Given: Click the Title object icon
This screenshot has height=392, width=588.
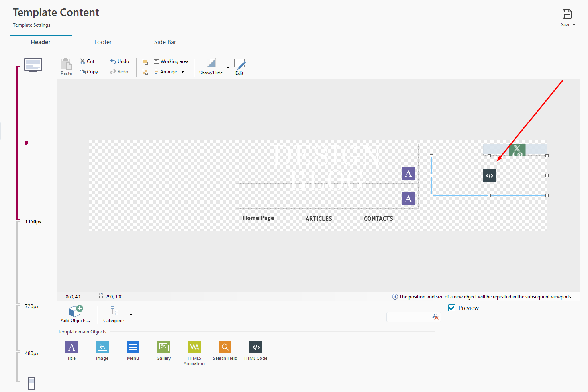Looking at the screenshot, I should pos(72,347).
